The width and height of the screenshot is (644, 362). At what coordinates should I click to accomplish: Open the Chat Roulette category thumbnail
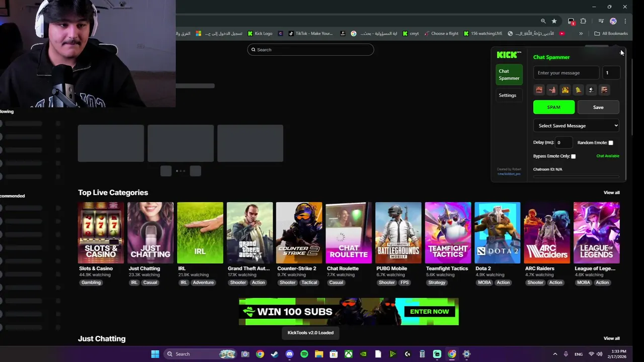349,233
